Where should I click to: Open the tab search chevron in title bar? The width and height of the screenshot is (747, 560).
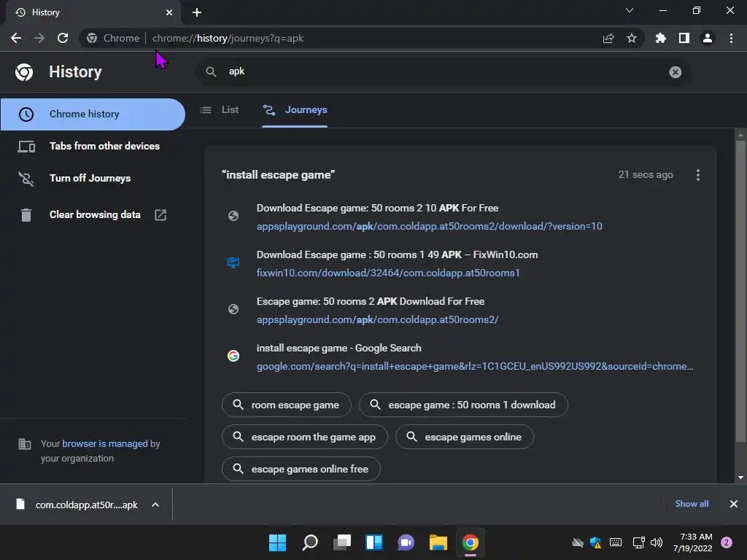point(630,10)
